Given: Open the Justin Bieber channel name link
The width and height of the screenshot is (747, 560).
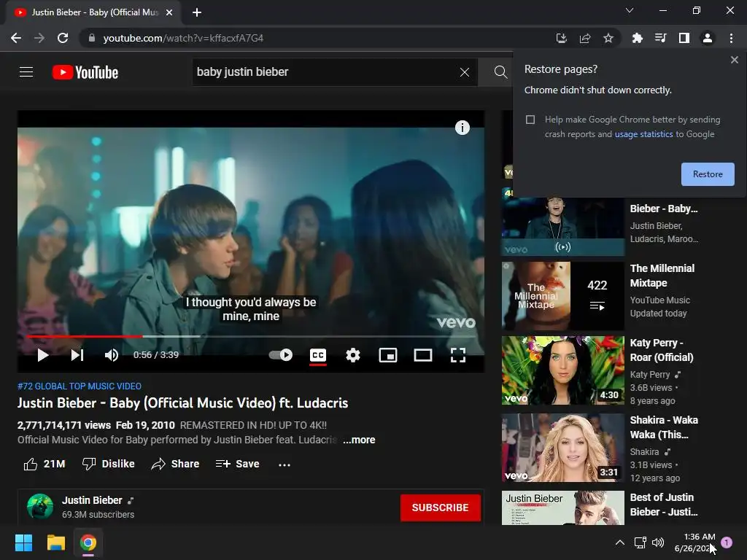Looking at the screenshot, I should pyautogui.click(x=92, y=500).
